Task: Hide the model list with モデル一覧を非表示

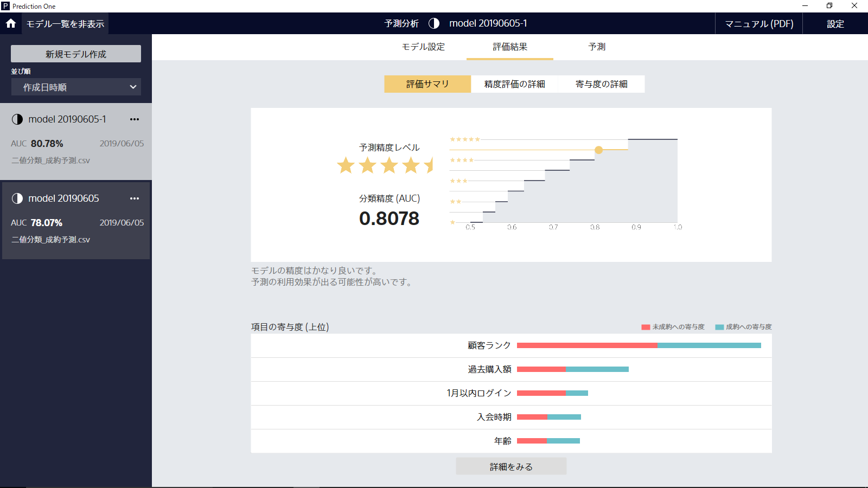Action: [x=66, y=23]
